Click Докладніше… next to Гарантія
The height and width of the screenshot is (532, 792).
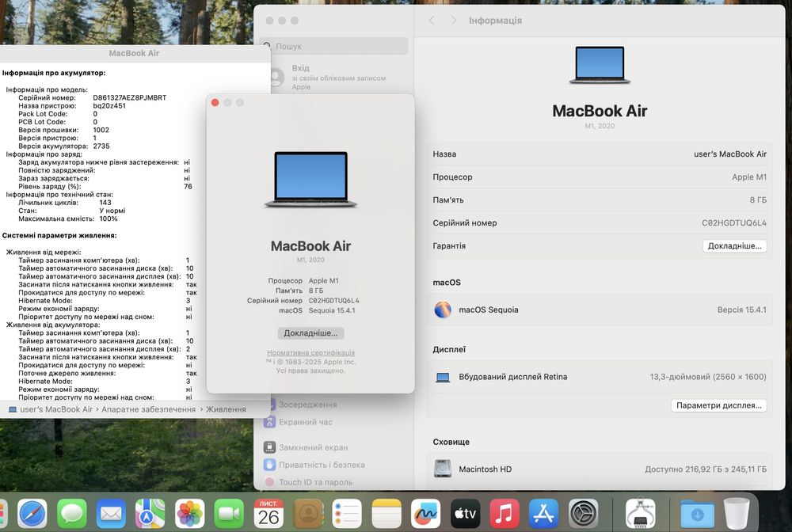734,245
